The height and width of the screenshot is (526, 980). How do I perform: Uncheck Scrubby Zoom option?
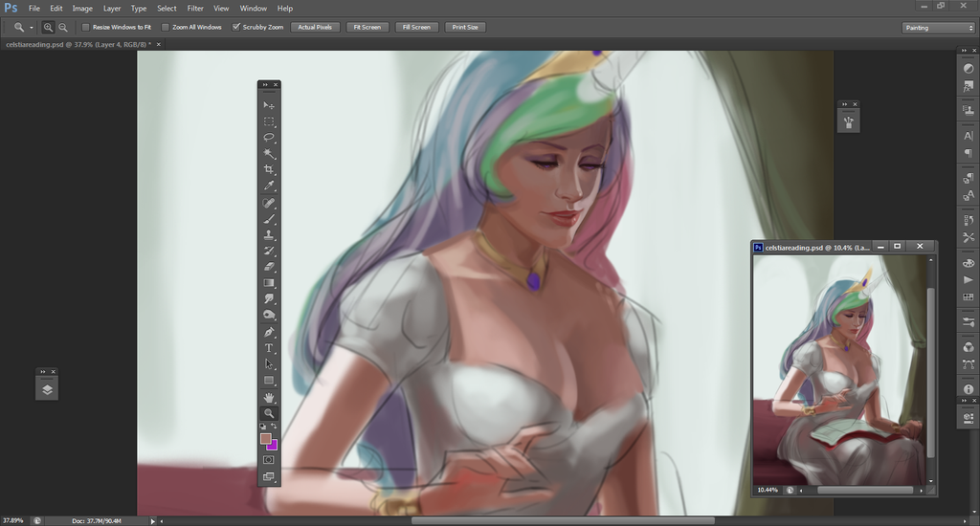235,27
